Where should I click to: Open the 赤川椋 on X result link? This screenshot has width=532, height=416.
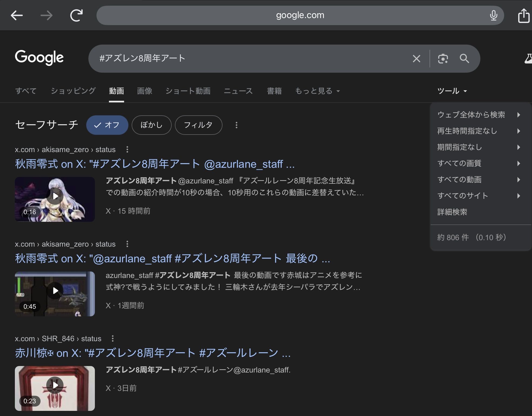coord(153,353)
